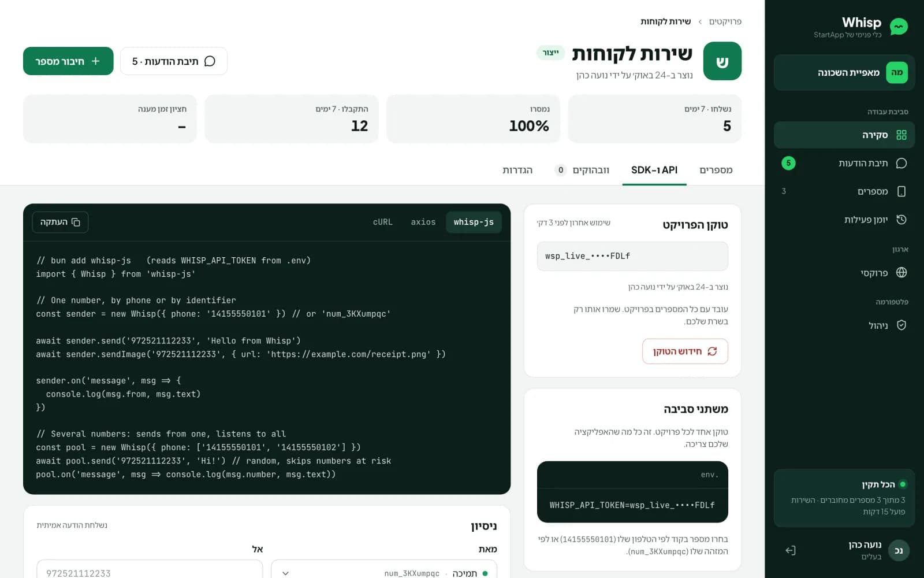Click the הכל תקין status card

[844, 498]
